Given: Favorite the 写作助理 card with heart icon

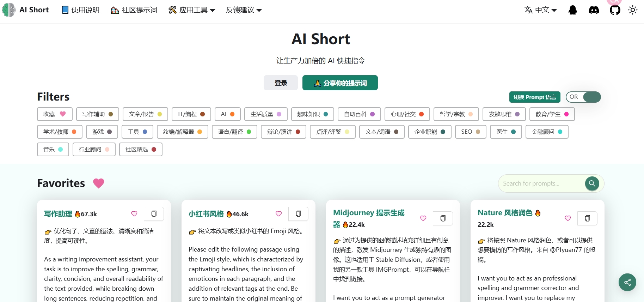Looking at the screenshot, I should [134, 214].
